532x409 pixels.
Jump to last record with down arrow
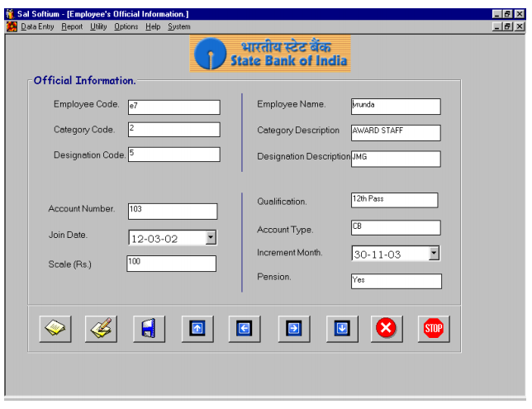coord(340,330)
